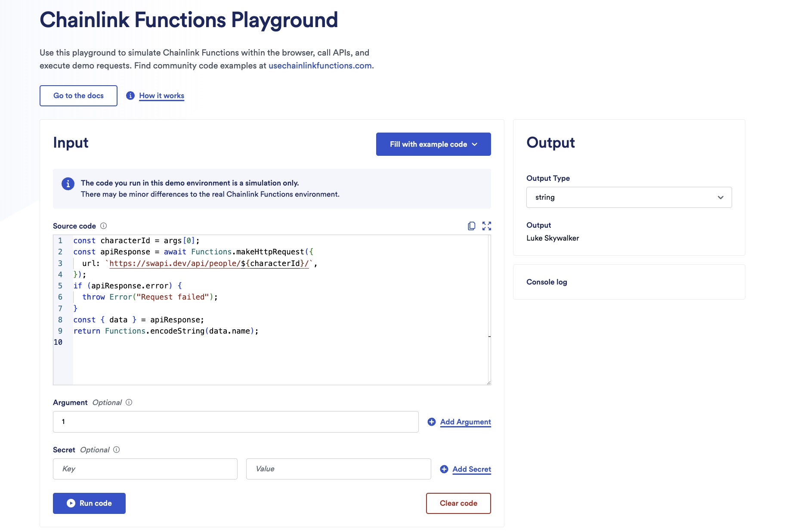Click the plus icon beside Add Secret
785x532 pixels.
click(x=444, y=469)
